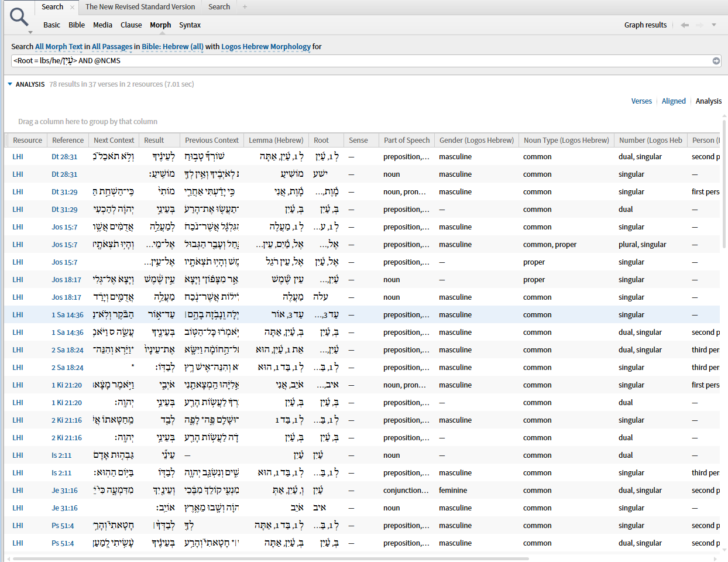Viewport: 728px width, 562px height.
Task: Sort by the Previous Context column header
Action: coord(211,140)
